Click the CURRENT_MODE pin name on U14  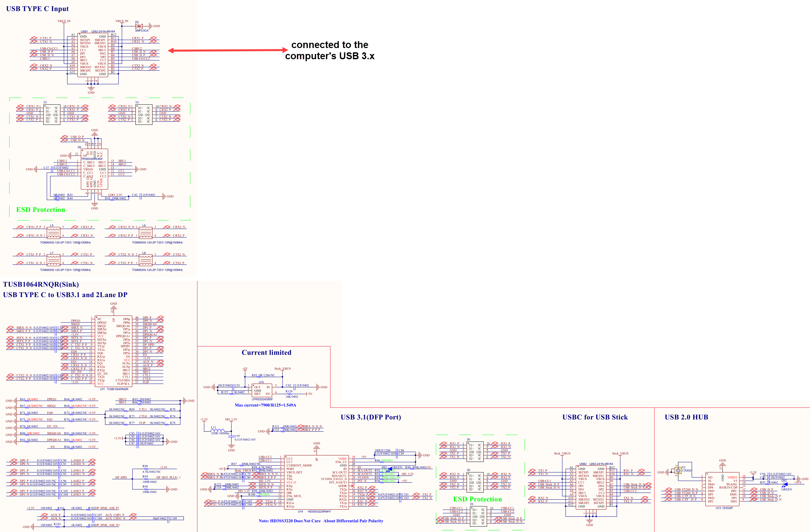299,466
